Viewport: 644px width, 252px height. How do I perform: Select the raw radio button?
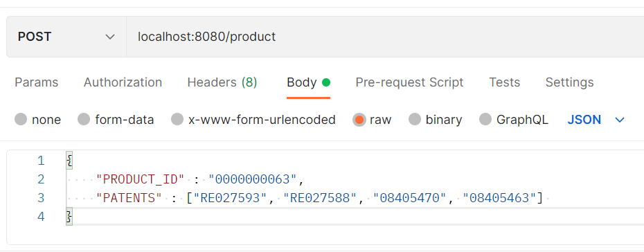coord(359,120)
